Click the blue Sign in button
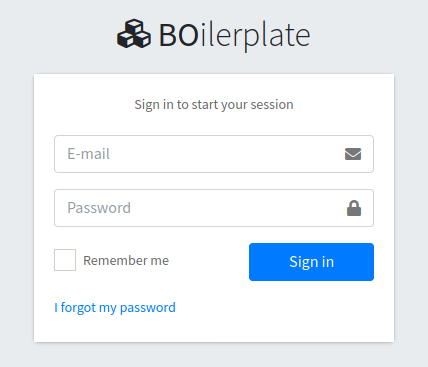The width and height of the screenshot is (428, 367). pos(311,262)
